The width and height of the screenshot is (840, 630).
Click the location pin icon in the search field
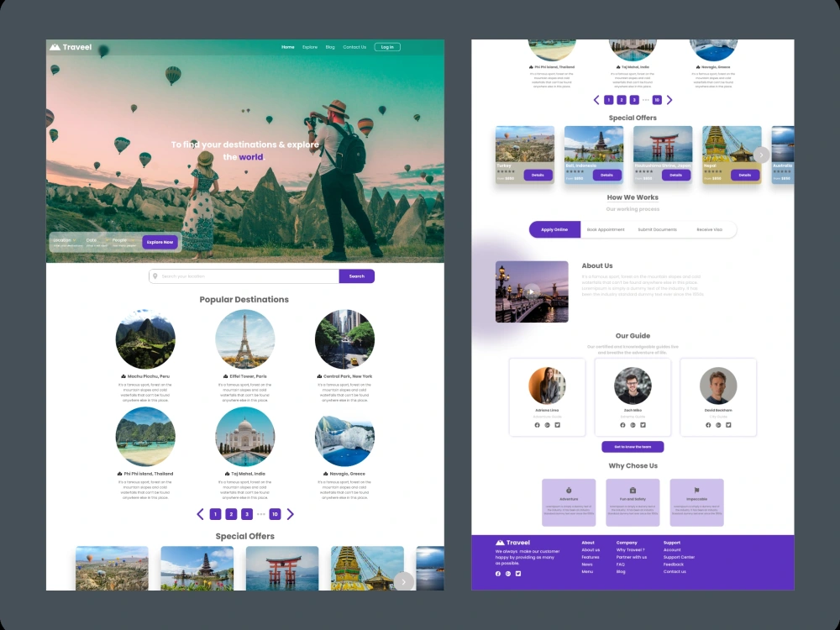pyautogui.click(x=155, y=276)
